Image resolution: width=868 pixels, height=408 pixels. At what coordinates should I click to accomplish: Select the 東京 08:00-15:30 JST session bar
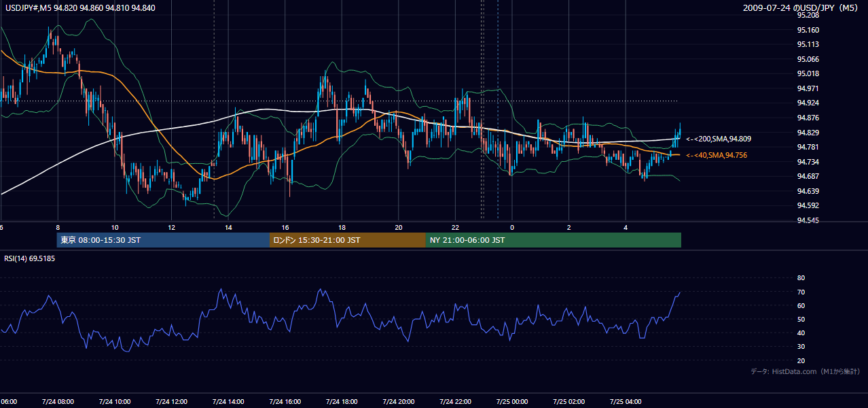164,240
